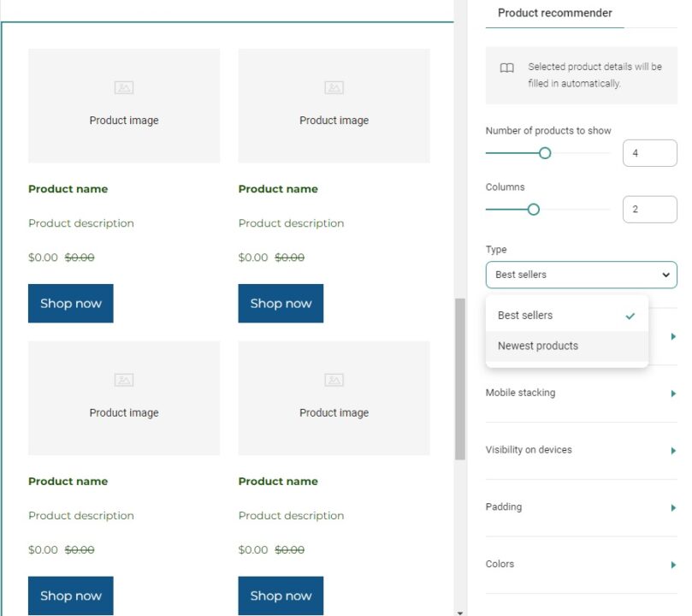Switch to the Product recommender tab
This screenshot has height=616, width=692.
(x=553, y=13)
